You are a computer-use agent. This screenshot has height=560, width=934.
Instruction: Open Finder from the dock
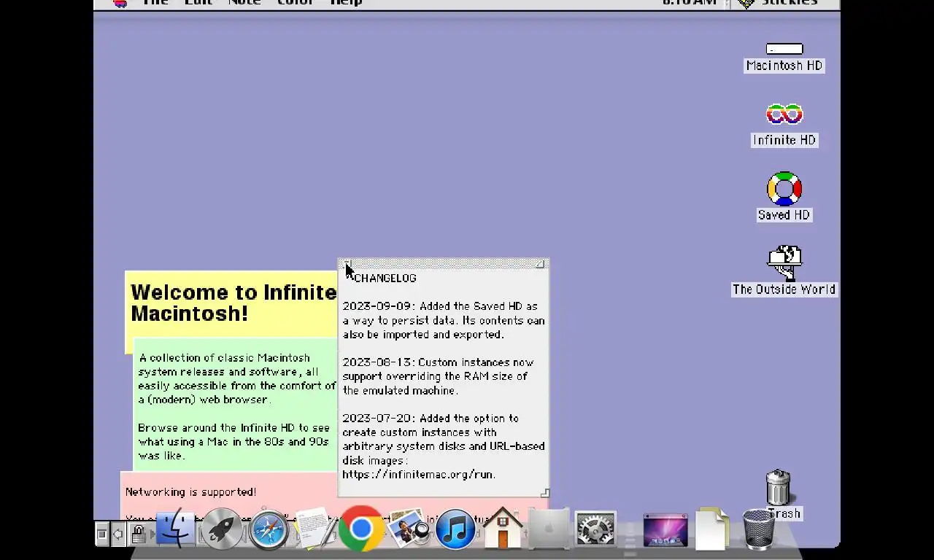pyautogui.click(x=175, y=529)
